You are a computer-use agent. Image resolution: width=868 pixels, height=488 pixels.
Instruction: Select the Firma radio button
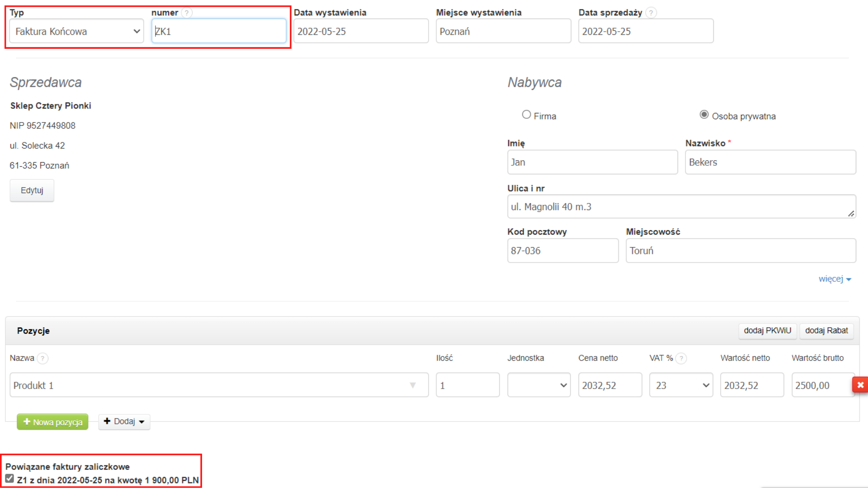pyautogui.click(x=526, y=115)
